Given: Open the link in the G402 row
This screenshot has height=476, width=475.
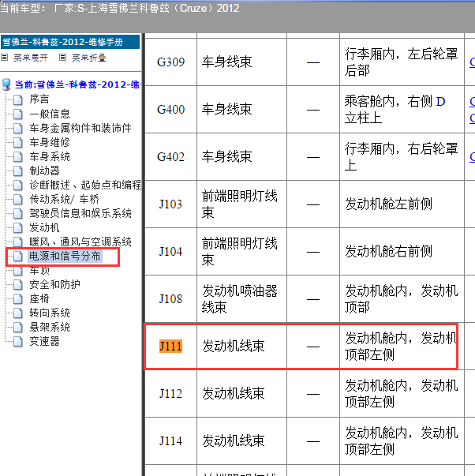Looking at the screenshot, I should [x=472, y=156].
